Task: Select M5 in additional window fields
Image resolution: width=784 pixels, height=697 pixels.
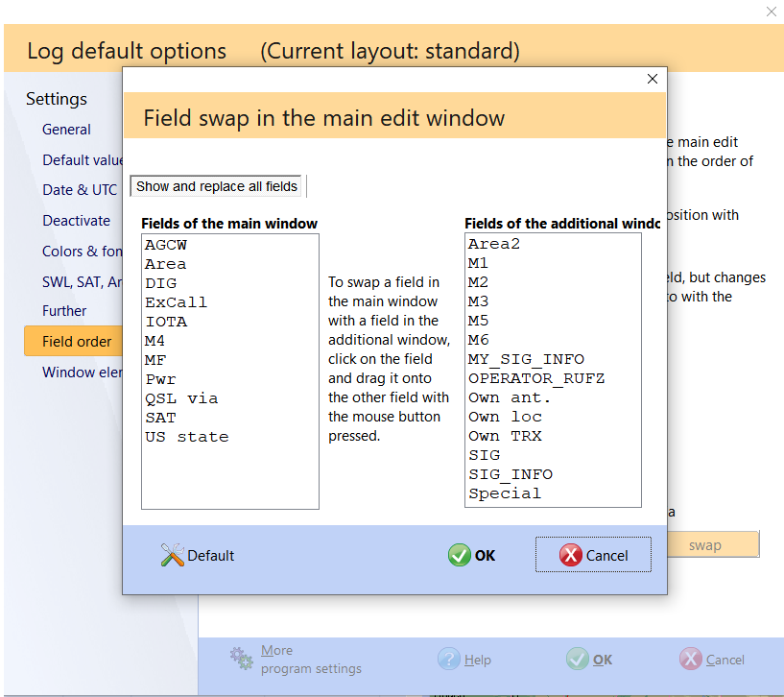Action: click(x=553, y=321)
